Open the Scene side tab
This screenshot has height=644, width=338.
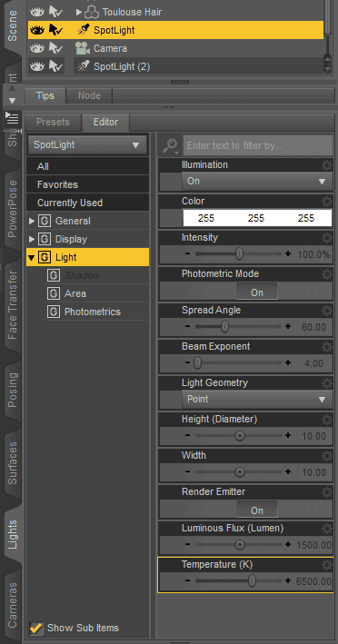tap(13, 25)
